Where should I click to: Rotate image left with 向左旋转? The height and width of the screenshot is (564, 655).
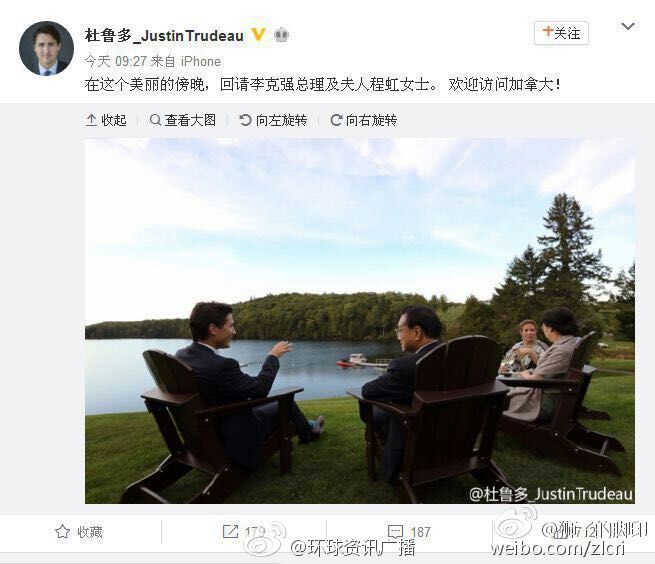273,120
